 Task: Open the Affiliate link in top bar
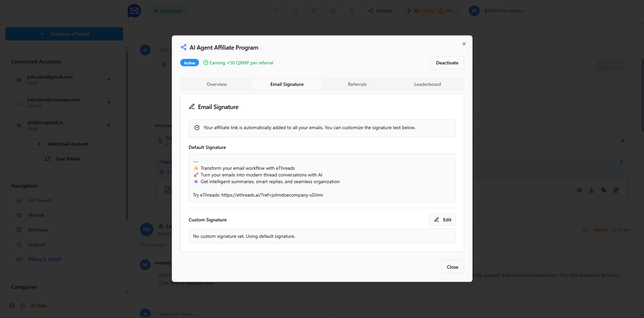coord(380,11)
